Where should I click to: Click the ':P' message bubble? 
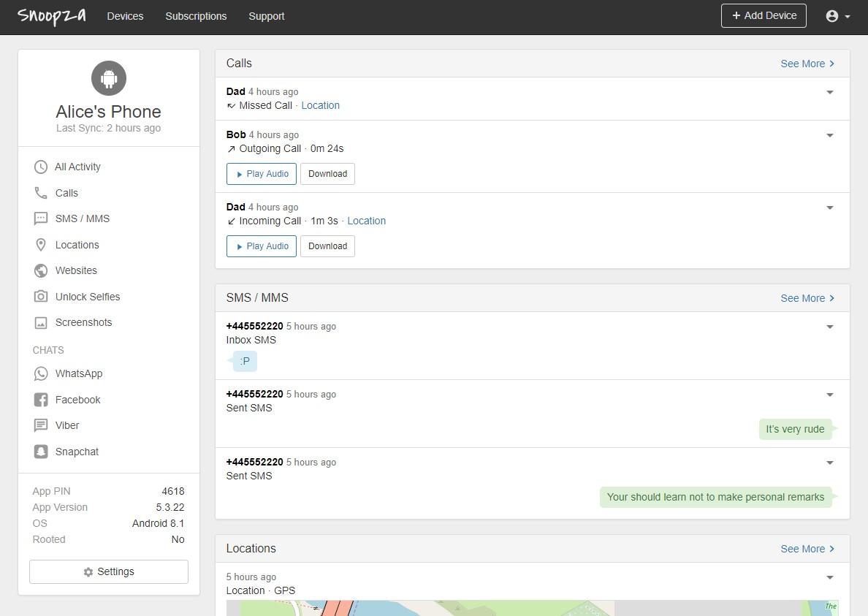[x=244, y=362]
